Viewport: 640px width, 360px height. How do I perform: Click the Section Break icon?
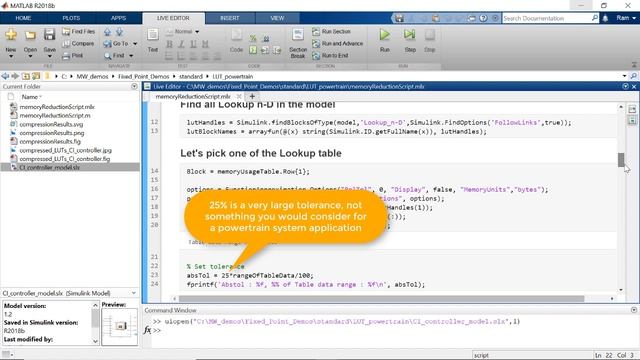click(298, 35)
